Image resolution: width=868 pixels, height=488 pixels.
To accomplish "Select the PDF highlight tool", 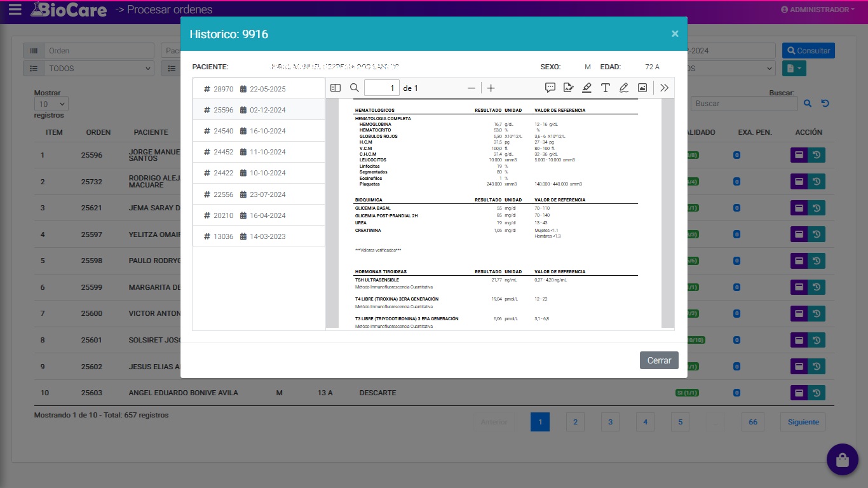I will pyautogui.click(x=587, y=88).
